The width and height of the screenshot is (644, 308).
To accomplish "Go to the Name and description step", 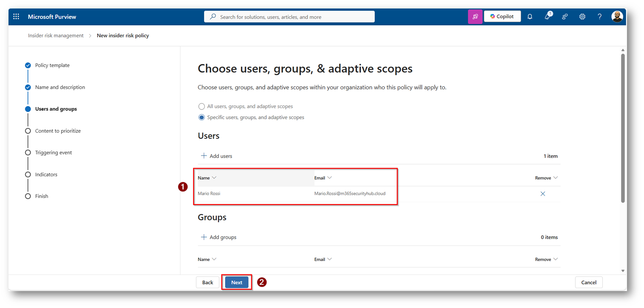I will [x=60, y=87].
